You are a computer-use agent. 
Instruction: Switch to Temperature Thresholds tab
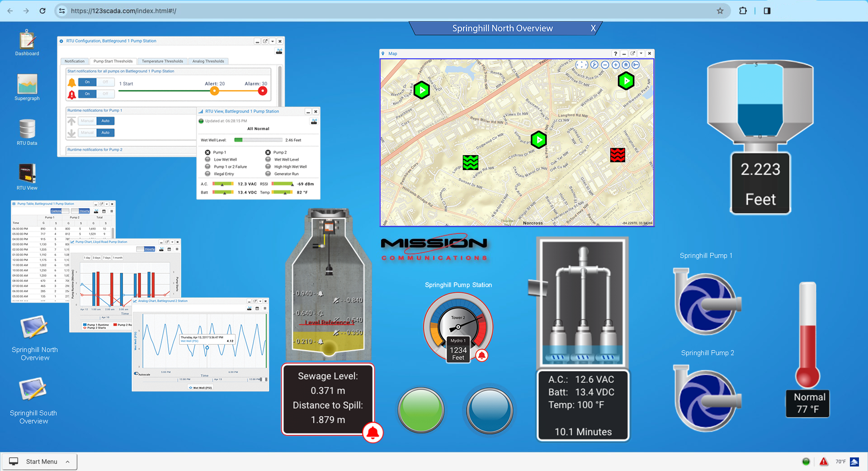coord(162,61)
